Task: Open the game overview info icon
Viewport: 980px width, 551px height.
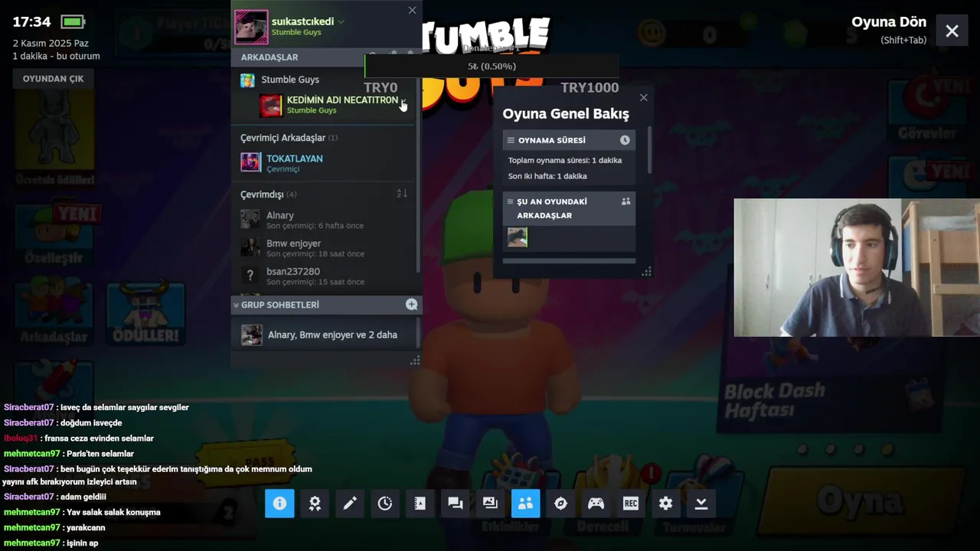Action: [x=279, y=504]
